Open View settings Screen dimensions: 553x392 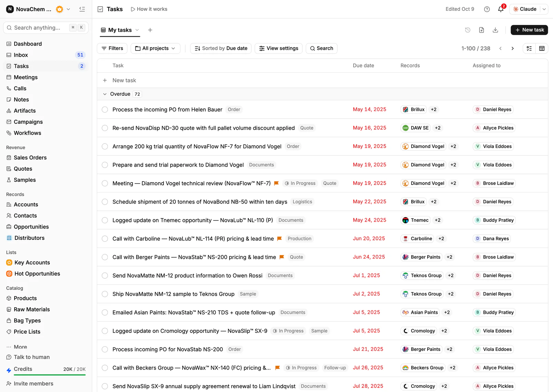[x=279, y=48]
